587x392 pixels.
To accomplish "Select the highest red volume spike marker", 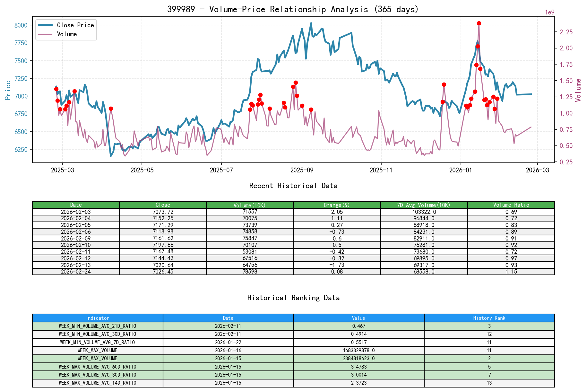I will (479, 23).
